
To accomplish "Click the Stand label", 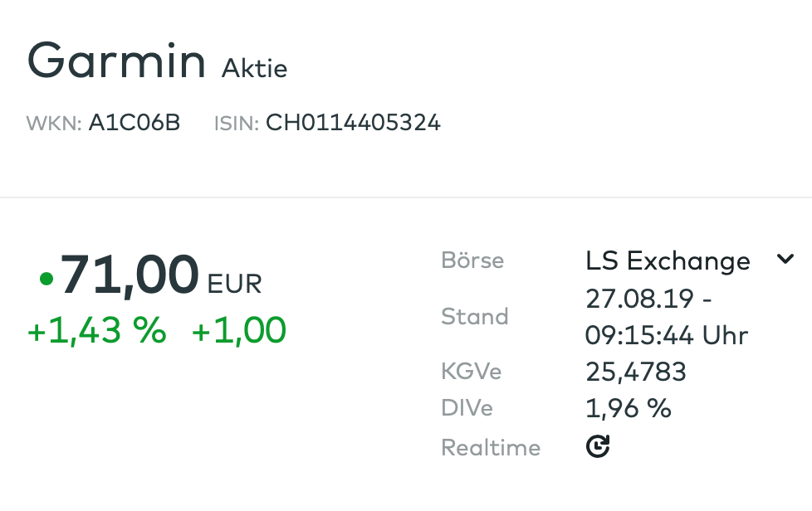I will [x=475, y=317].
